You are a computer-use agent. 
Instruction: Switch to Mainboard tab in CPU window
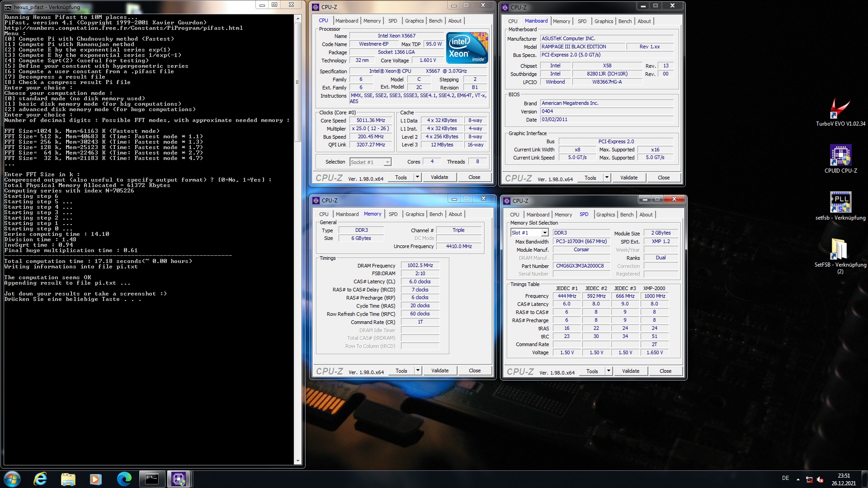[x=347, y=21]
